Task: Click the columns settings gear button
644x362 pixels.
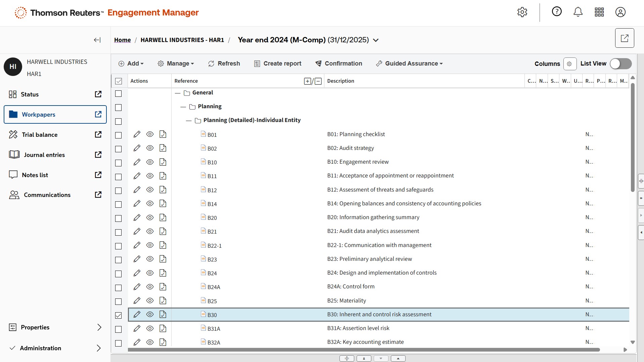Action: (x=569, y=64)
